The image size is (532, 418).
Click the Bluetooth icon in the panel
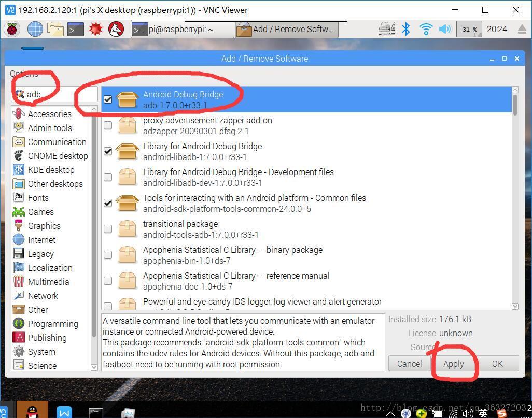[x=405, y=29]
